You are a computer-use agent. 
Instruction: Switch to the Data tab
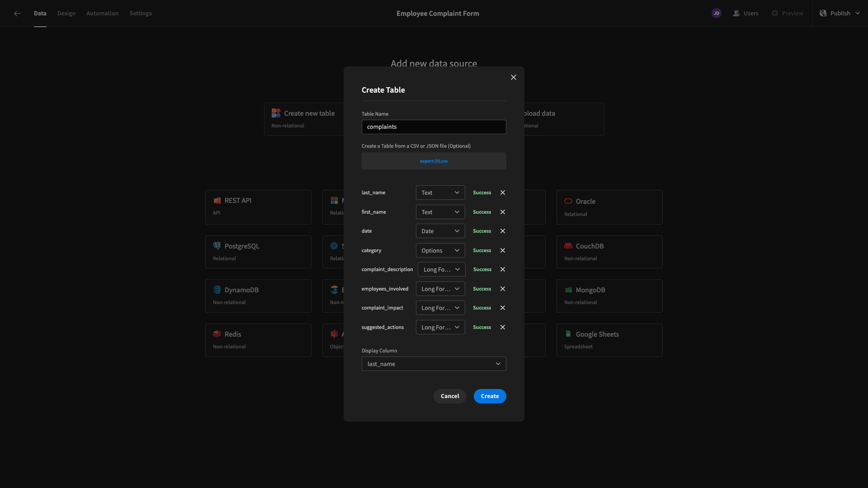pos(40,14)
